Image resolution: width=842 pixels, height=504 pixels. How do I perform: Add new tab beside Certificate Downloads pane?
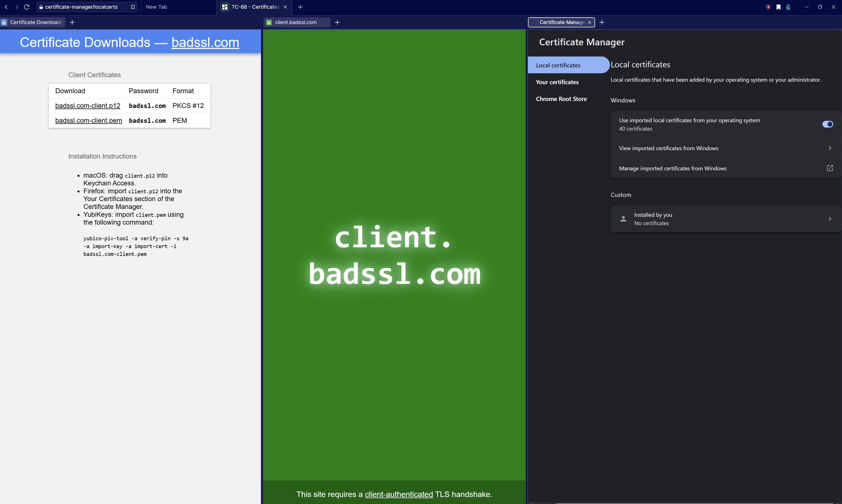[72, 22]
